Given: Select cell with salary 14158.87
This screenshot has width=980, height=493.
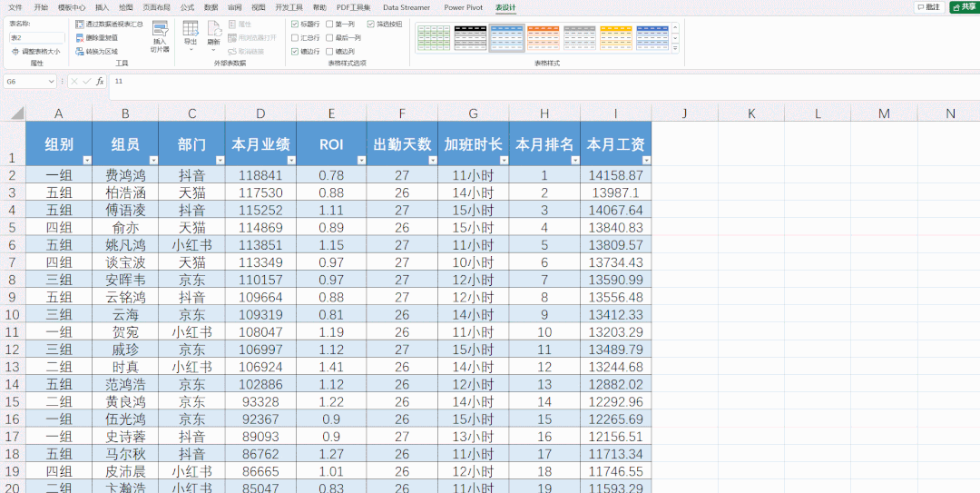Looking at the screenshot, I should point(615,175).
